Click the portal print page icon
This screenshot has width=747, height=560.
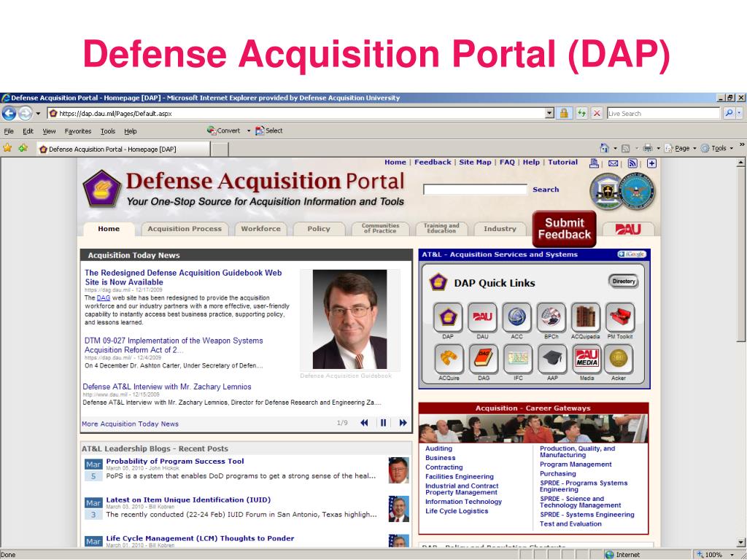click(594, 163)
